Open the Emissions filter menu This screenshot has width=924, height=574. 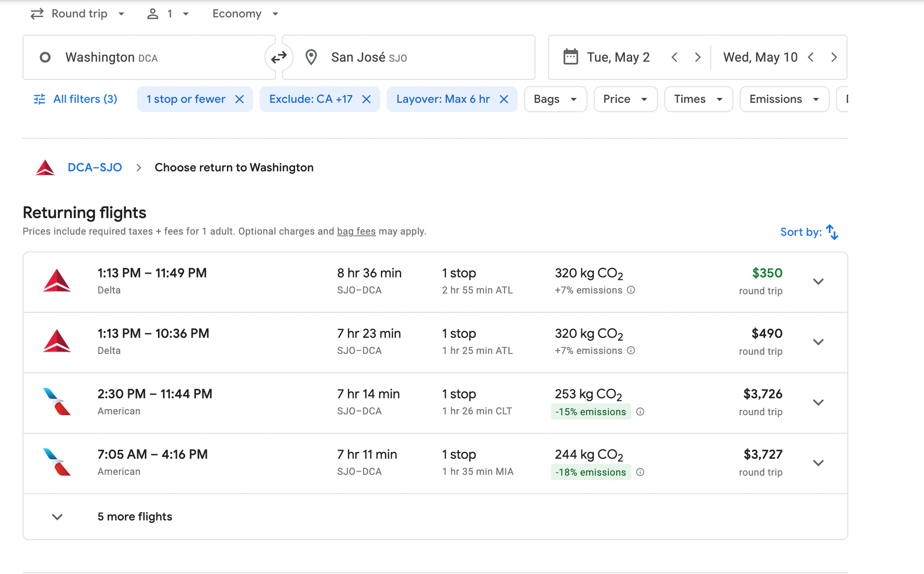click(x=784, y=99)
